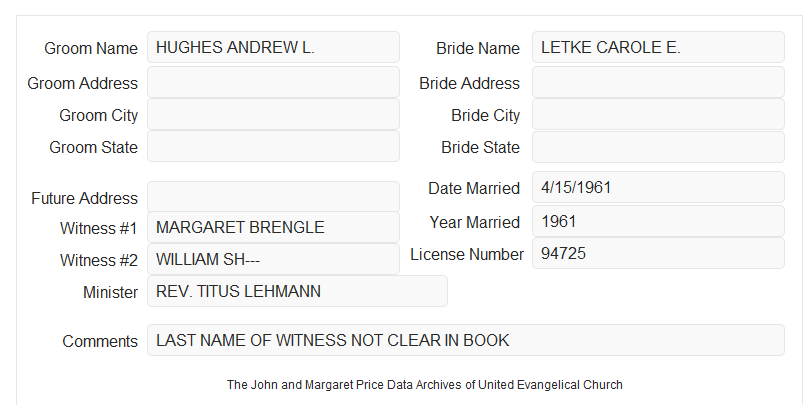
Task: Click the Bride City text box
Action: [658, 114]
